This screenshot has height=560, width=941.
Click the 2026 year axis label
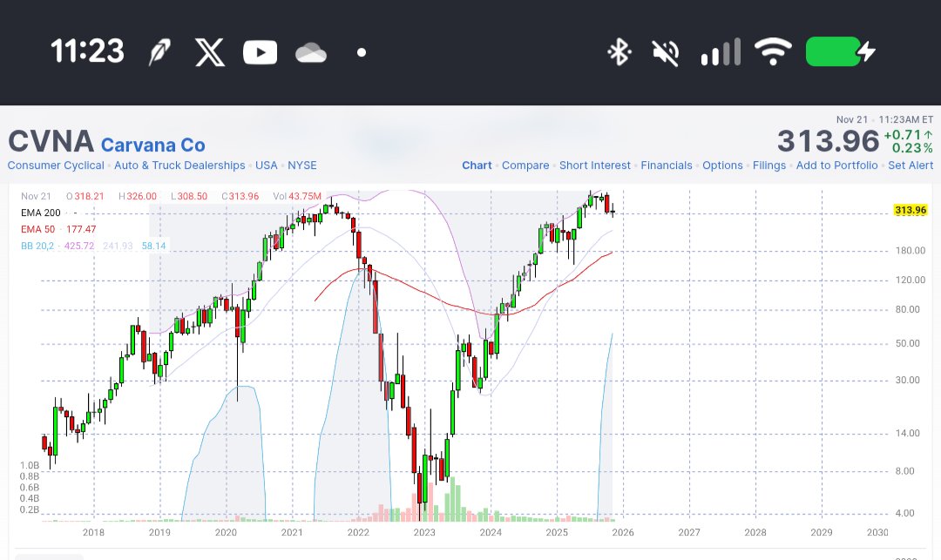[623, 532]
